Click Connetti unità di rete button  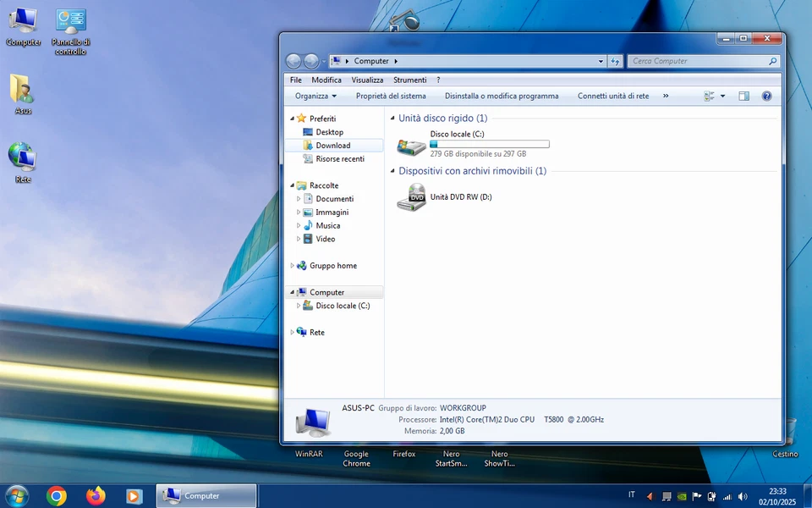pos(613,97)
